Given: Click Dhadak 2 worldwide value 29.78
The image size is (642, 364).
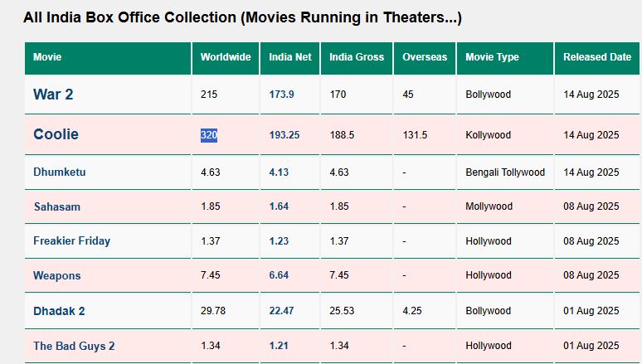Looking at the screenshot, I should [x=213, y=311].
